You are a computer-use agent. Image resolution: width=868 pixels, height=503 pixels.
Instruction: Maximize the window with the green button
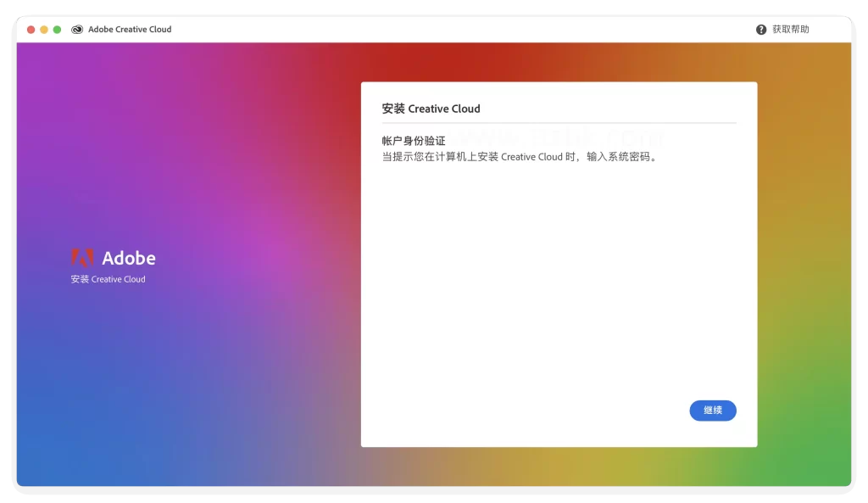pyautogui.click(x=58, y=30)
